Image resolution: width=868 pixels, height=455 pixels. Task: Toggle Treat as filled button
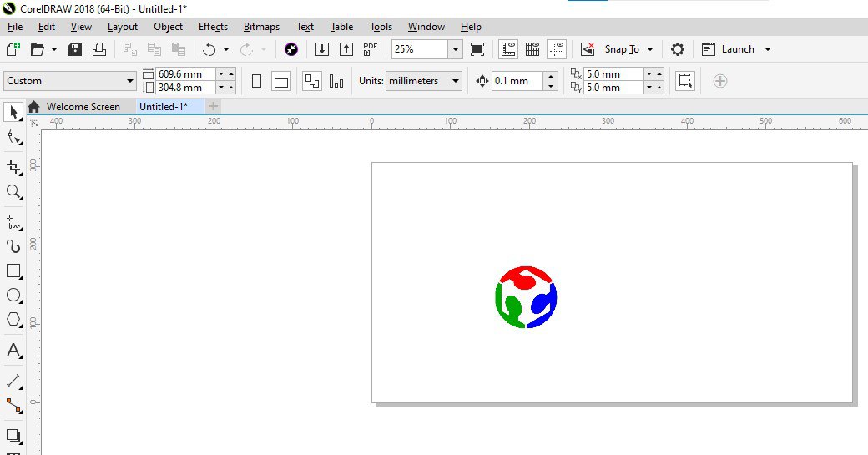click(x=684, y=81)
